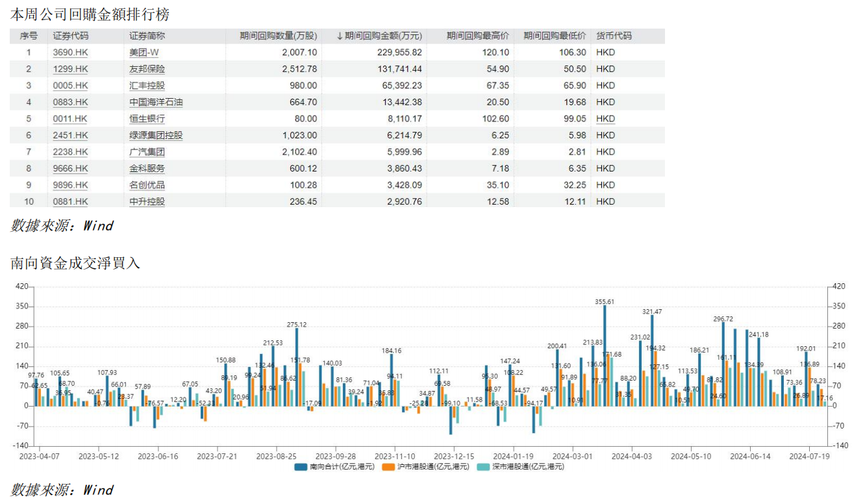
Task: Open stock code 9896.HK
Action: pos(70,185)
